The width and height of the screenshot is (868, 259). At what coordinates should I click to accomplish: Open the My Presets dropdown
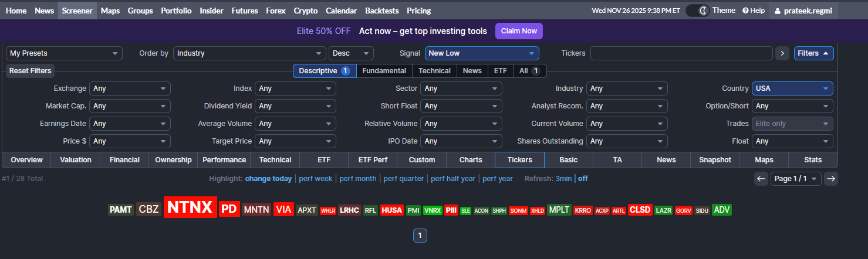[64, 53]
